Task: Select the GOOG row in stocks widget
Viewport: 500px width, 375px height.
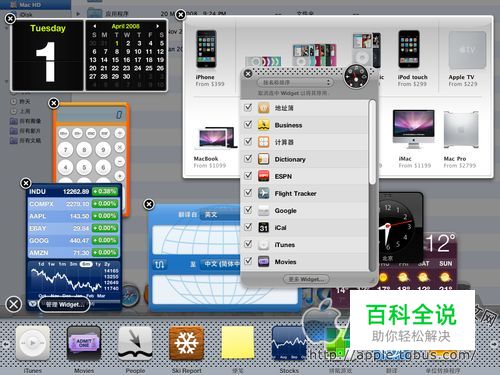Action: pyautogui.click(x=73, y=240)
